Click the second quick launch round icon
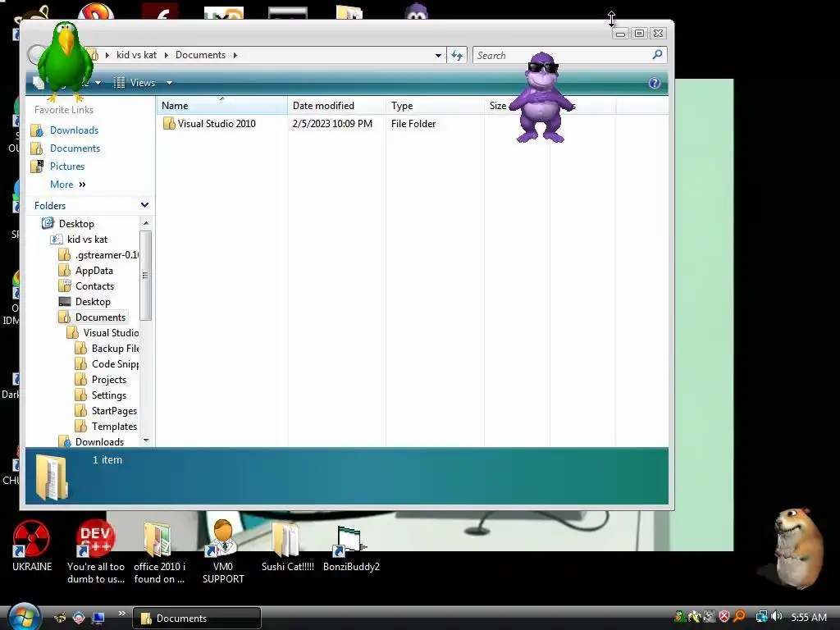The height and width of the screenshot is (630, 840). 79,619
